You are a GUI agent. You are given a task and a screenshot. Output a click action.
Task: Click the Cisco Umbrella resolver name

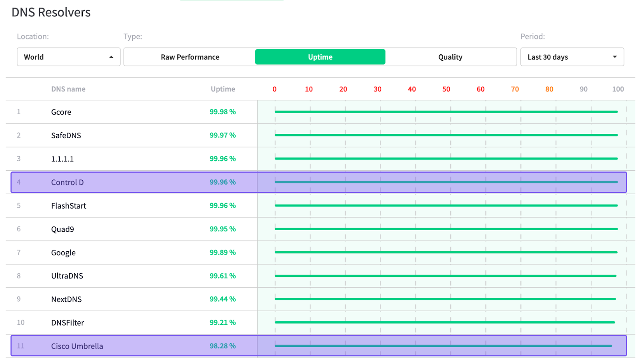(77, 346)
